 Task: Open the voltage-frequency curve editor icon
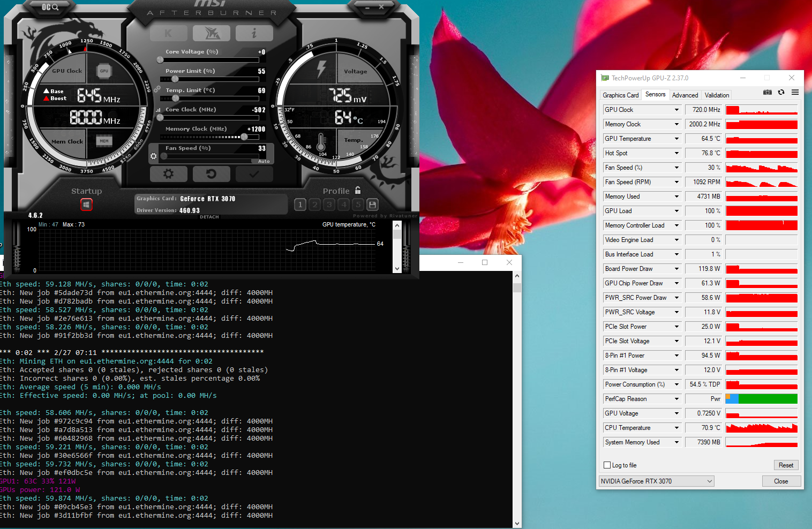pos(158,110)
